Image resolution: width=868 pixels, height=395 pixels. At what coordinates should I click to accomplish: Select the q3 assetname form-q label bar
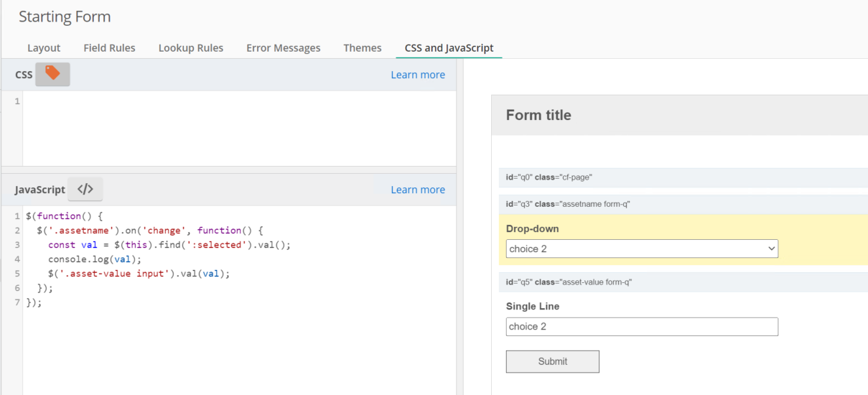pos(682,205)
